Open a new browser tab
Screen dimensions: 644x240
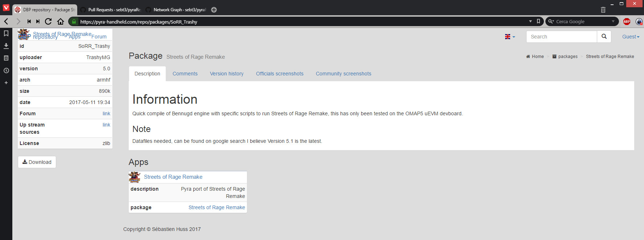point(214,10)
